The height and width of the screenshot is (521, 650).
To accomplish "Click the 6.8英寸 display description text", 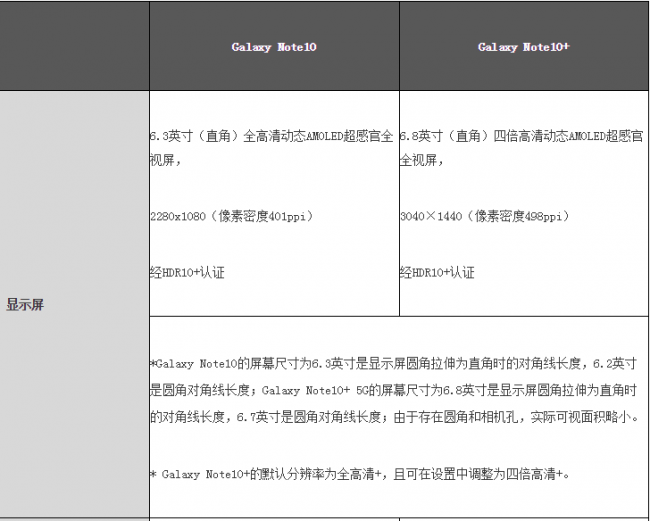I will click(x=521, y=148).
